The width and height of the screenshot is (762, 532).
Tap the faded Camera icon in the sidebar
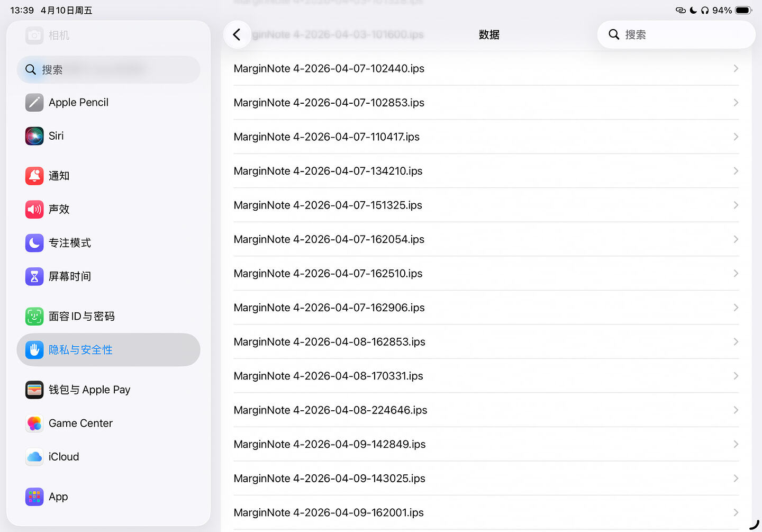coord(34,35)
